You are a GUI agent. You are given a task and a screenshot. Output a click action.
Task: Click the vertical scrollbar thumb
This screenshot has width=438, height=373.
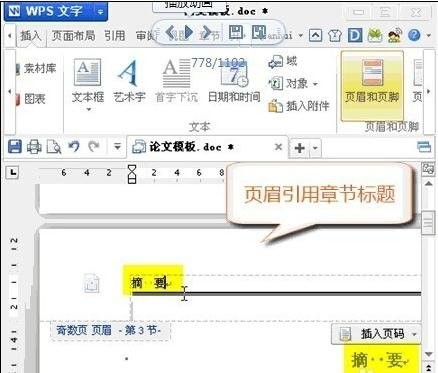[428, 223]
